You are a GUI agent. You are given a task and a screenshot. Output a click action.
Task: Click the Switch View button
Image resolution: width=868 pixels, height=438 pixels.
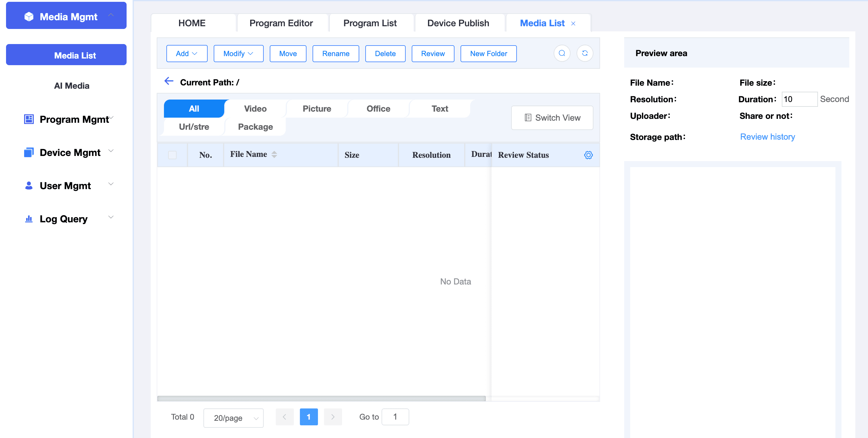click(x=552, y=118)
